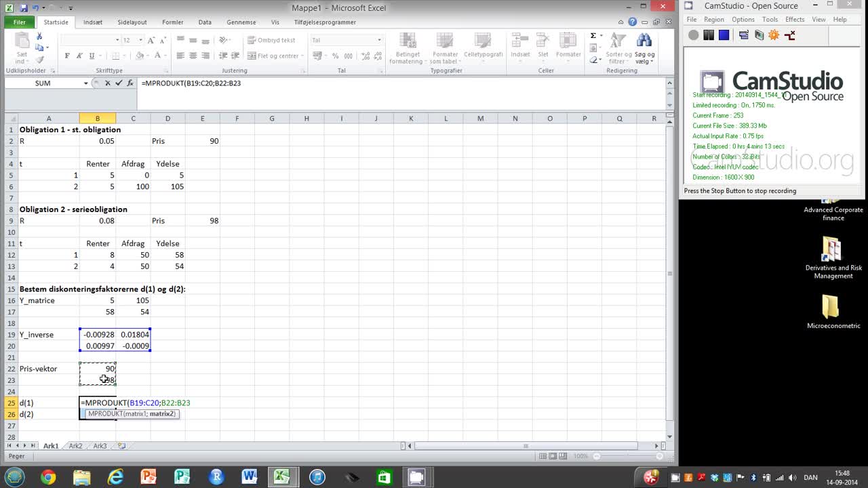
Task: Open the Name Box dropdown next to SUM
Action: tap(85, 83)
